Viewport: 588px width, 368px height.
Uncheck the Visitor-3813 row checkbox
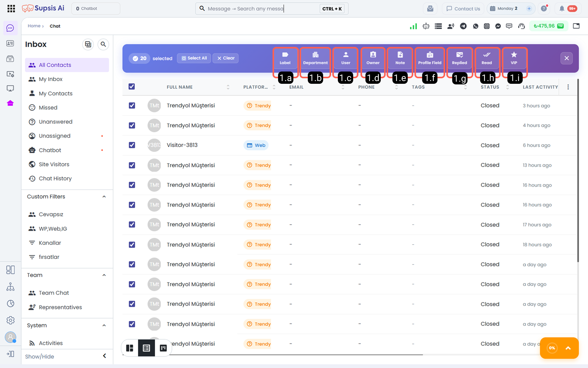pyautogui.click(x=132, y=145)
